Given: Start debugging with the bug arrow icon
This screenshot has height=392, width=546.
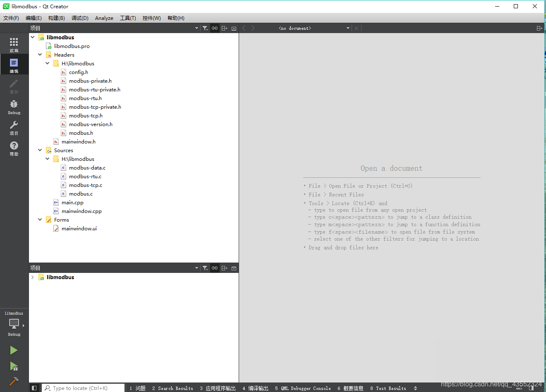Looking at the screenshot, I should click(x=14, y=366).
